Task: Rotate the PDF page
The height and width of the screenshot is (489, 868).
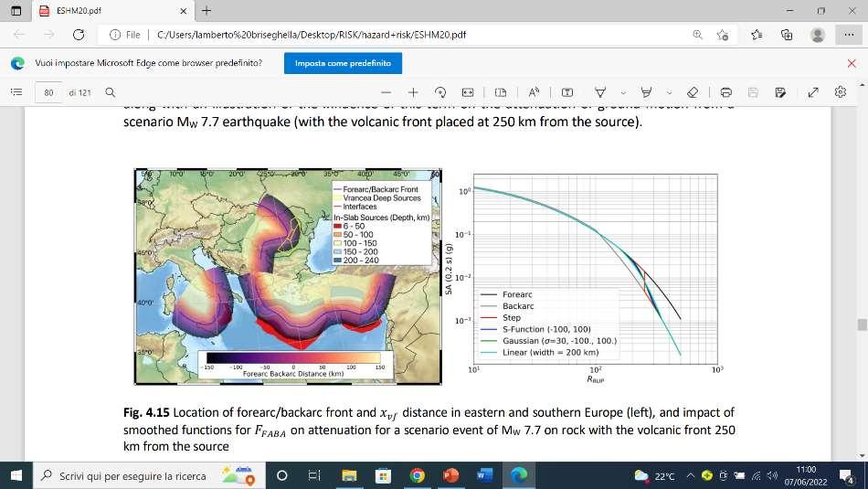Action: (440, 92)
